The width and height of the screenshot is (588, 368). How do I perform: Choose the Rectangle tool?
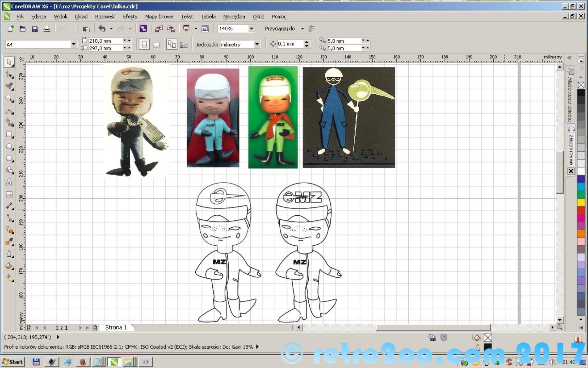9,135
